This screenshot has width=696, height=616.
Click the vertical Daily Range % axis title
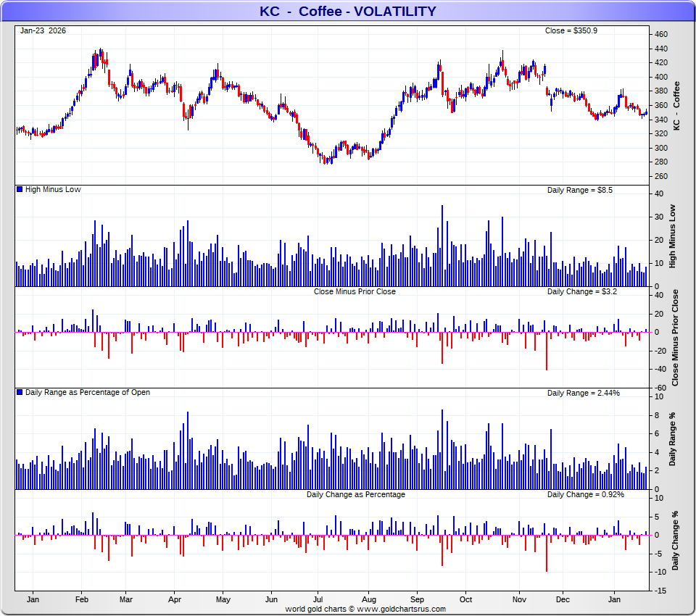672,440
